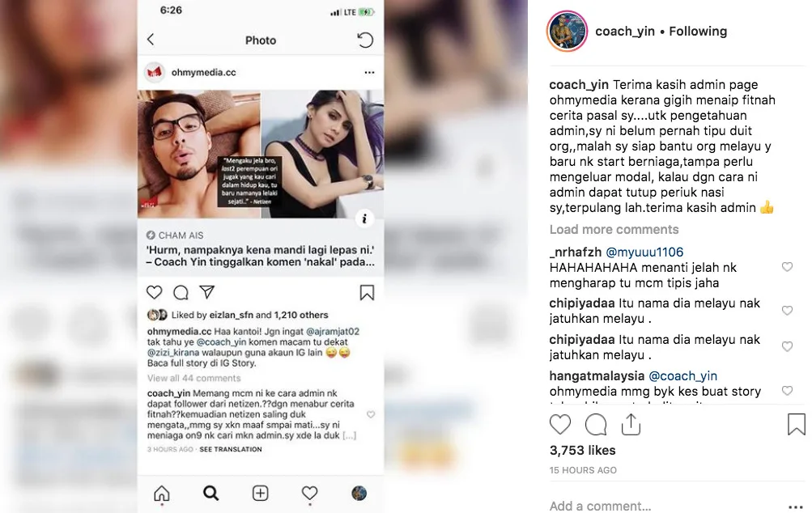Like the coach_yin post with the heart icon
The image size is (812, 513).
(x=559, y=425)
